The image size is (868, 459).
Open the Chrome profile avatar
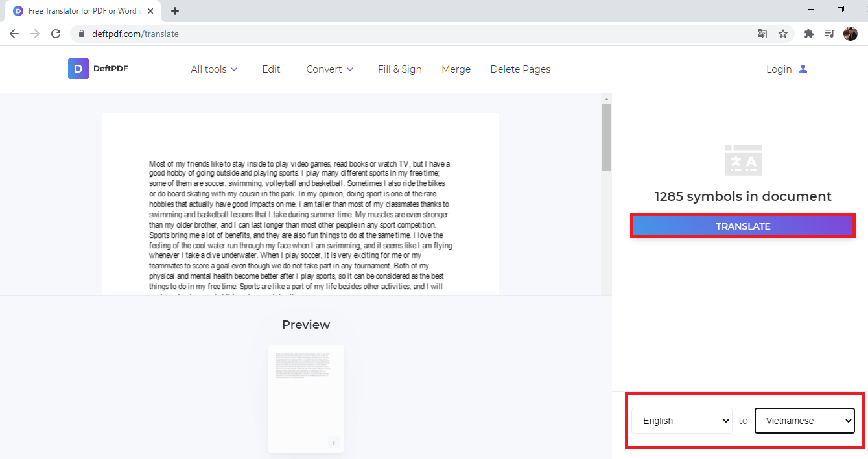coord(850,34)
